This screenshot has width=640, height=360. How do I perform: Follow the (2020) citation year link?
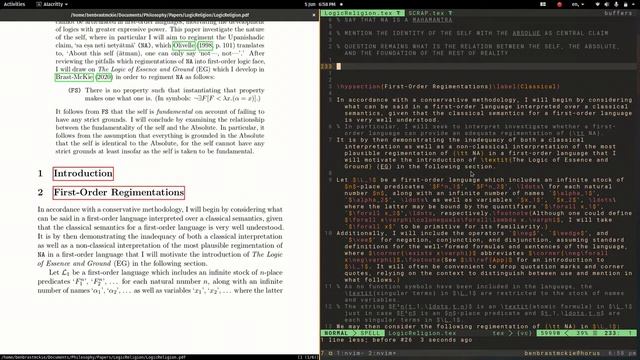104,77
